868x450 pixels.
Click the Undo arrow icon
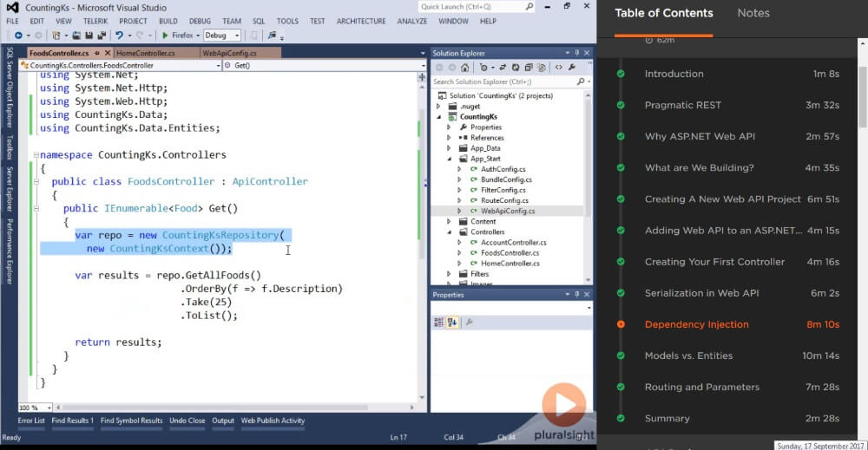click(x=120, y=36)
